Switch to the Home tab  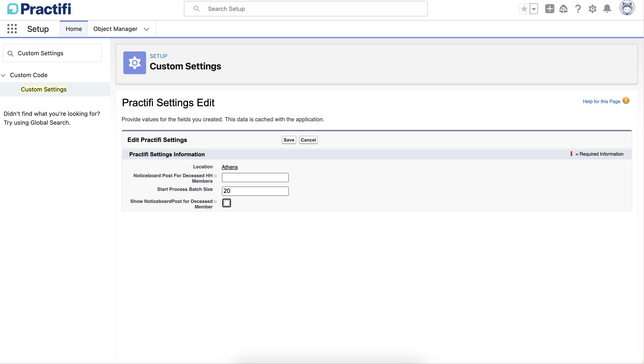[x=74, y=29]
